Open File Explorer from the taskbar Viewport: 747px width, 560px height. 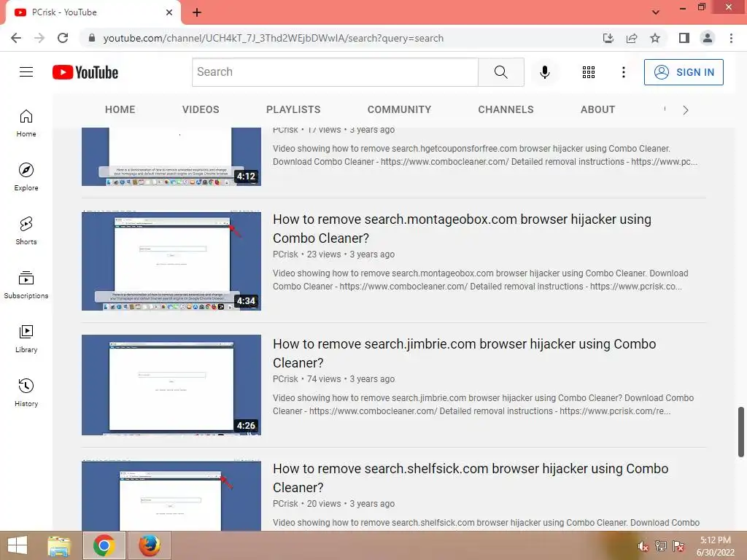59,545
